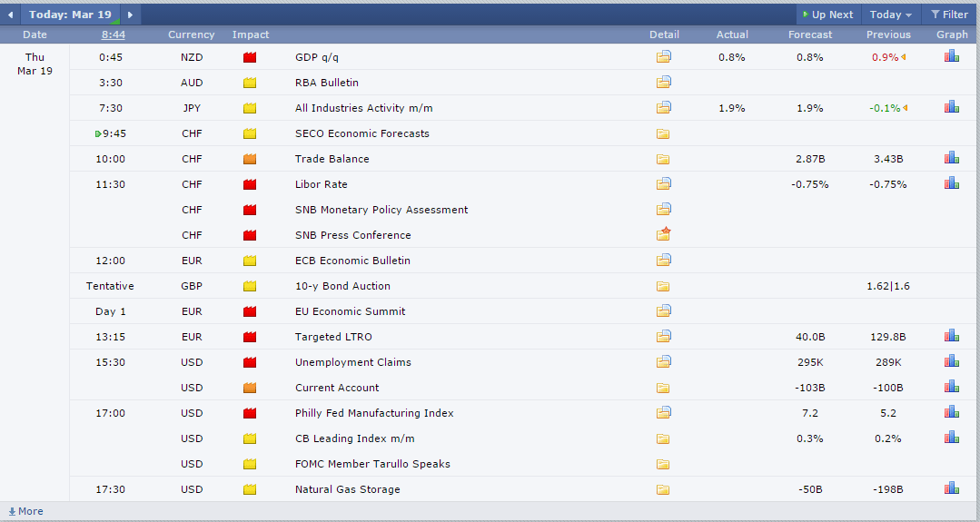
Task: Click red impact icon for GDP q/q
Action: point(250,57)
